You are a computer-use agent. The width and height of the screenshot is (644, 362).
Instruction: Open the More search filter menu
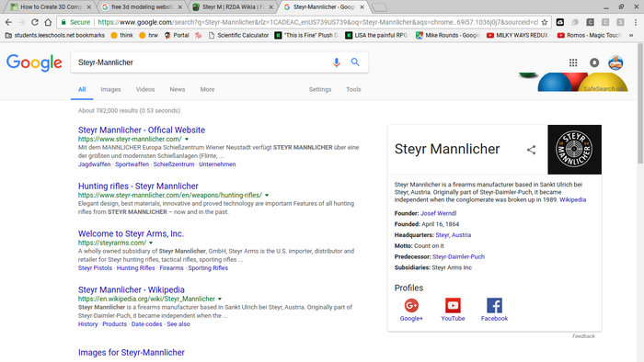(207, 89)
